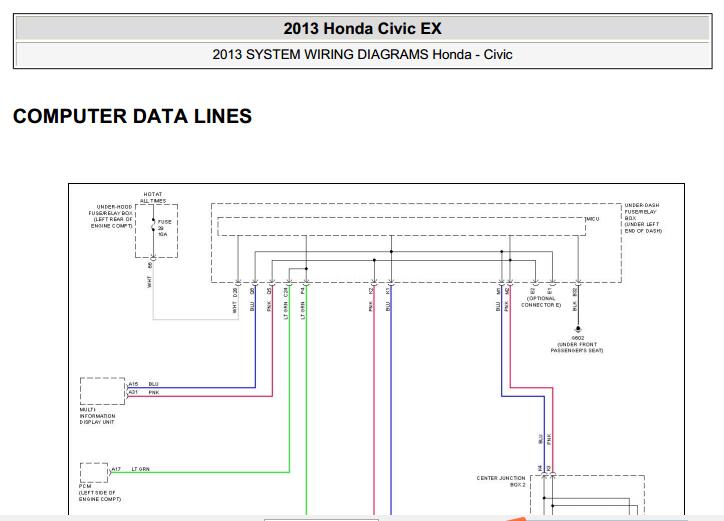Click "MULTI INFORMATION DISPLAY UNIT" label
Viewport: 724px width, 521px height.
click(97, 416)
